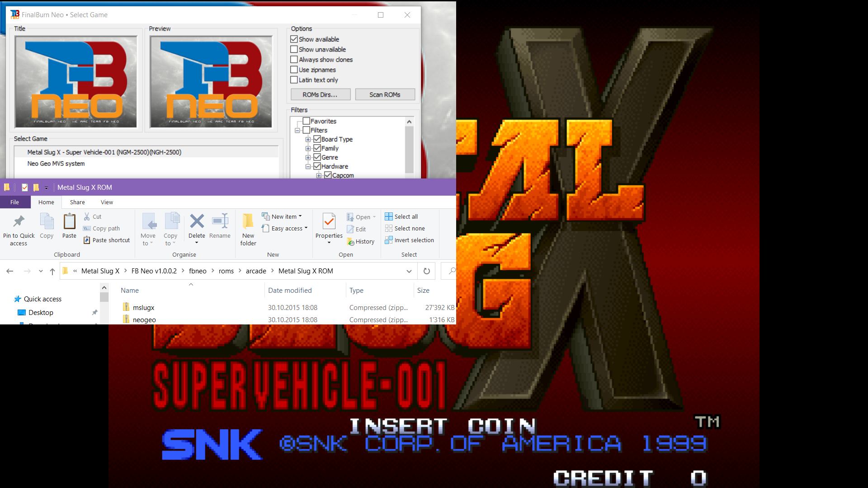Click Select all
868x488 pixels.
pos(401,217)
